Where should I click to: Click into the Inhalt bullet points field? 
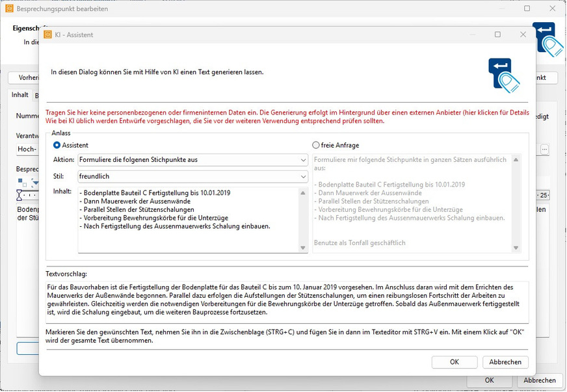point(187,219)
